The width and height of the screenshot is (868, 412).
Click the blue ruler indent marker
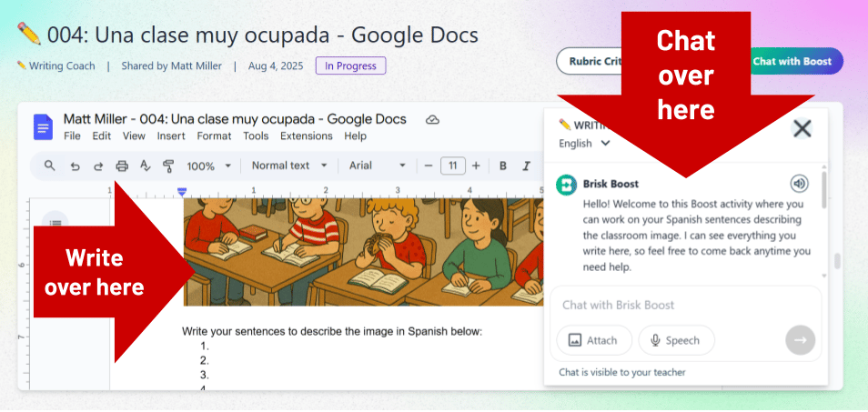coord(182,191)
